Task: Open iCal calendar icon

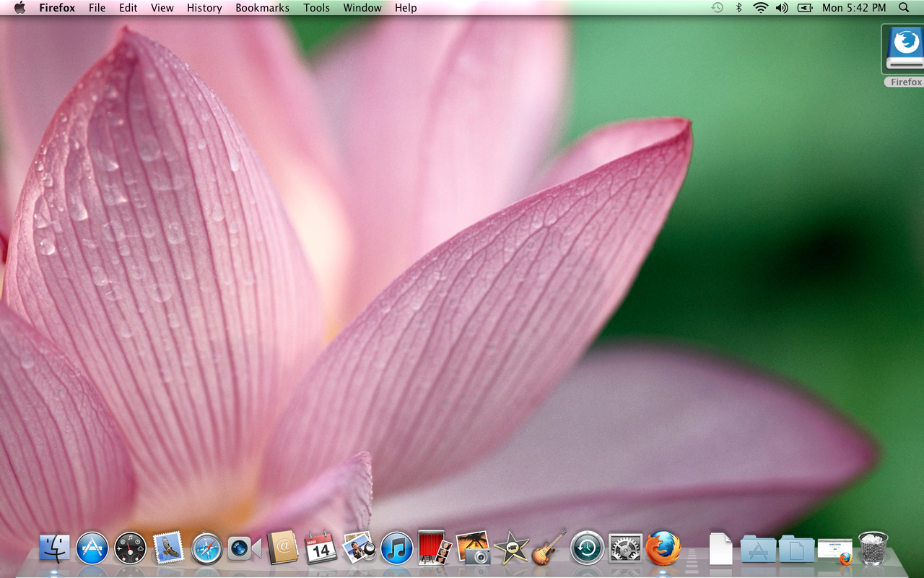Action: (x=321, y=549)
